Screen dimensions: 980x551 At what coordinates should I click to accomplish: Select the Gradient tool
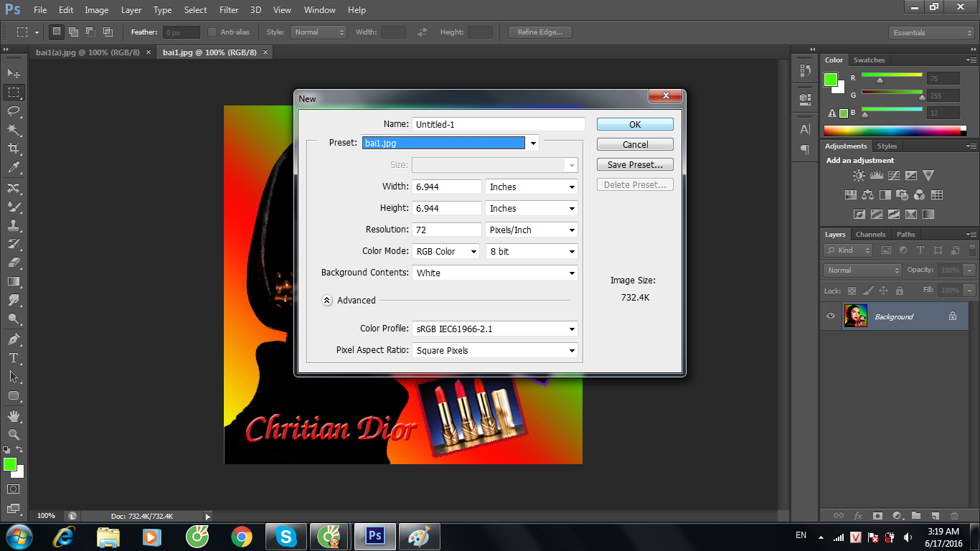pos(14,281)
